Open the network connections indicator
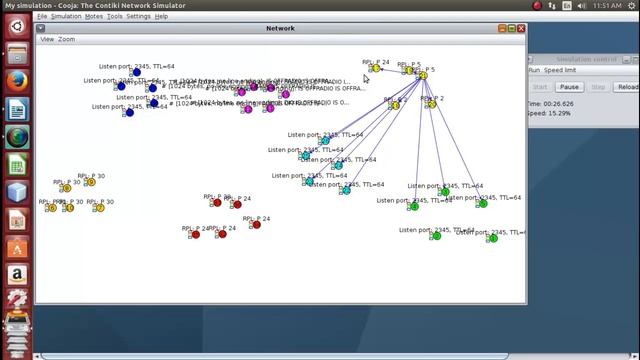Screen dimensions: 640x360 [552, 5]
